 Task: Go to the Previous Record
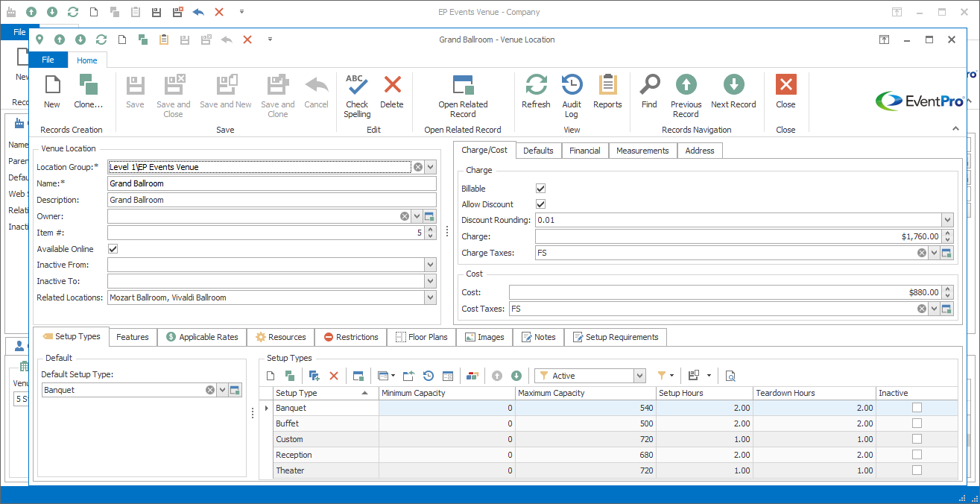pyautogui.click(x=686, y=96)
